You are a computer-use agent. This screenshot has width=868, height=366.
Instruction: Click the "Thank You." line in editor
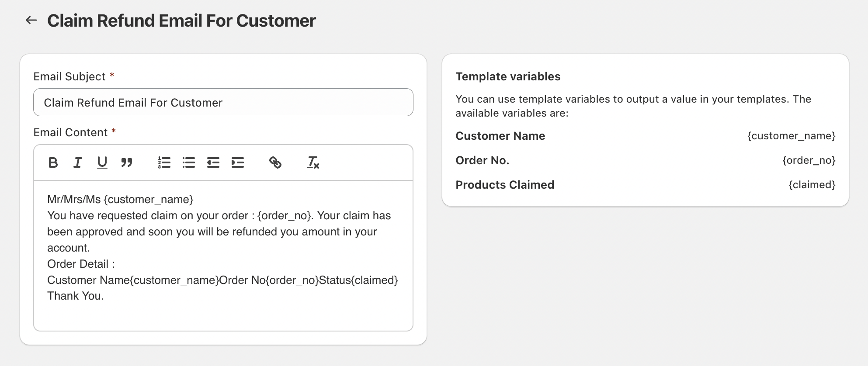[x=76, y=296]
